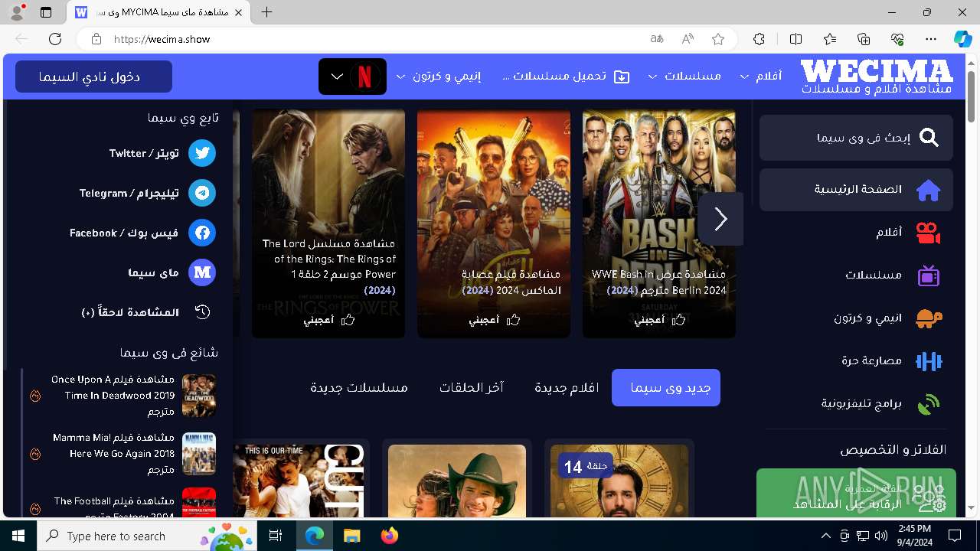Click the search field إبحث فى وى سيما

[x=856, y=138]
